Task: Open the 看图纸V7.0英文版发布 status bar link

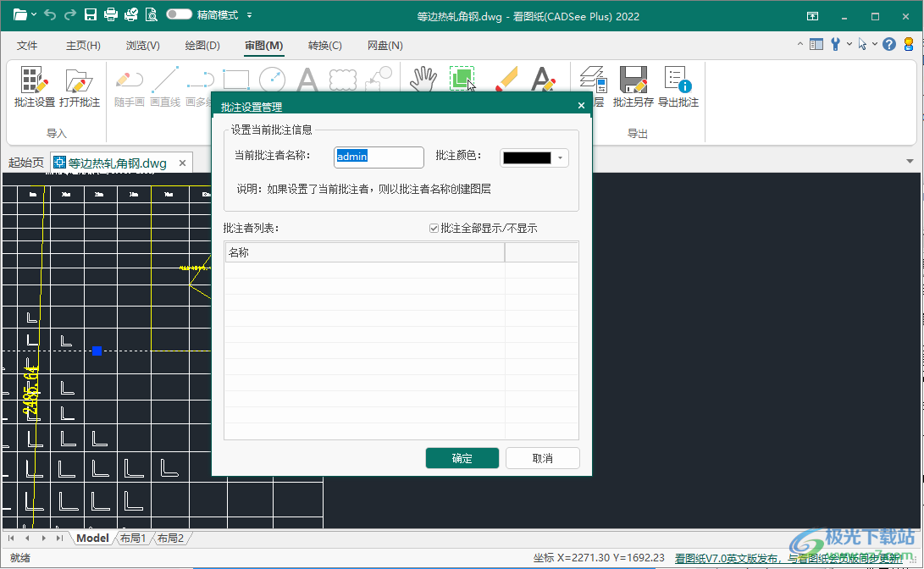Action: (788, 558)
